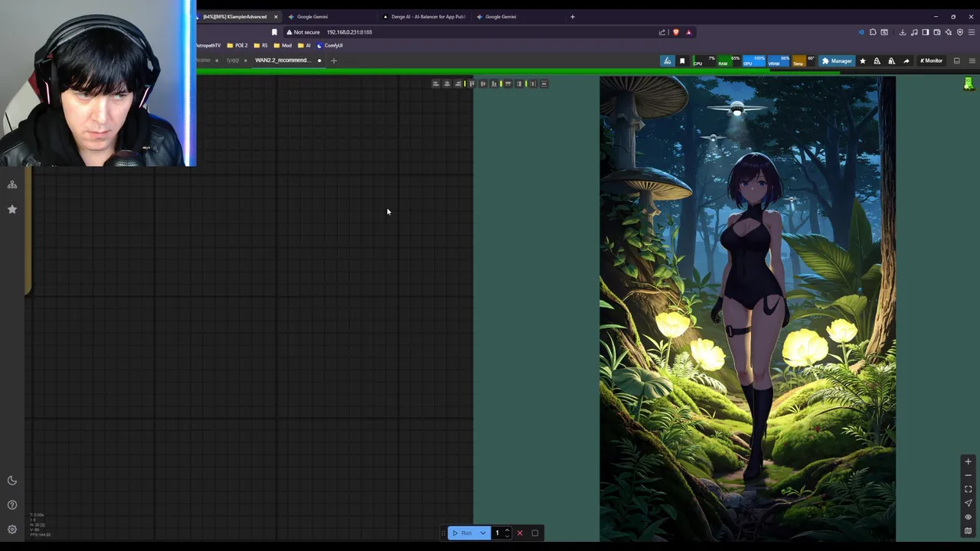This screenshot has width=980, height=551.
Task: Open the POE 2 bookmarks folder
Action: coord(237,45)
